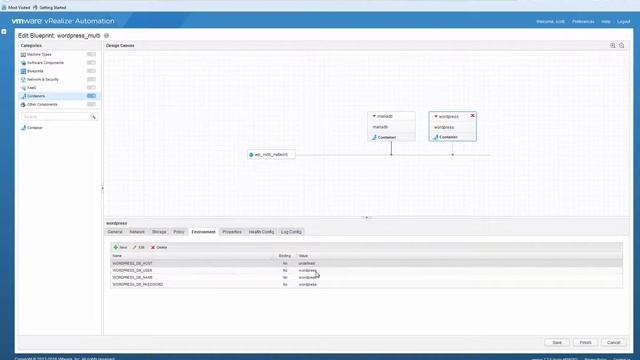Delete the selected environment variable

click(x=159, y=247)
